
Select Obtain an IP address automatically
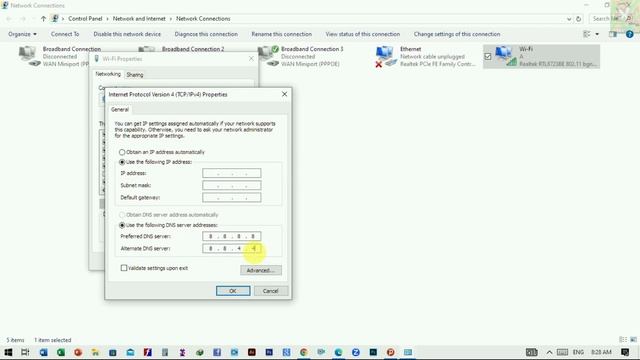(122, 152)
